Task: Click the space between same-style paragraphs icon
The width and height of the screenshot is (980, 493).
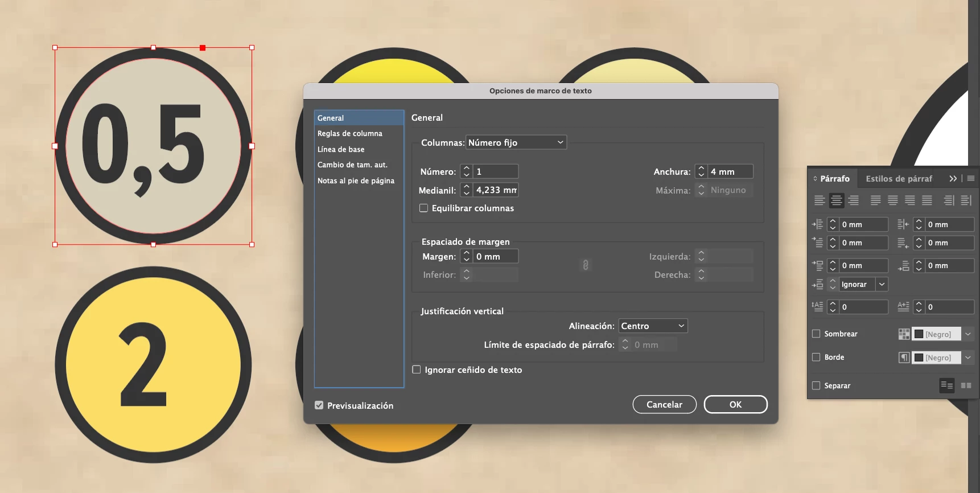Action: click(817, 284)
